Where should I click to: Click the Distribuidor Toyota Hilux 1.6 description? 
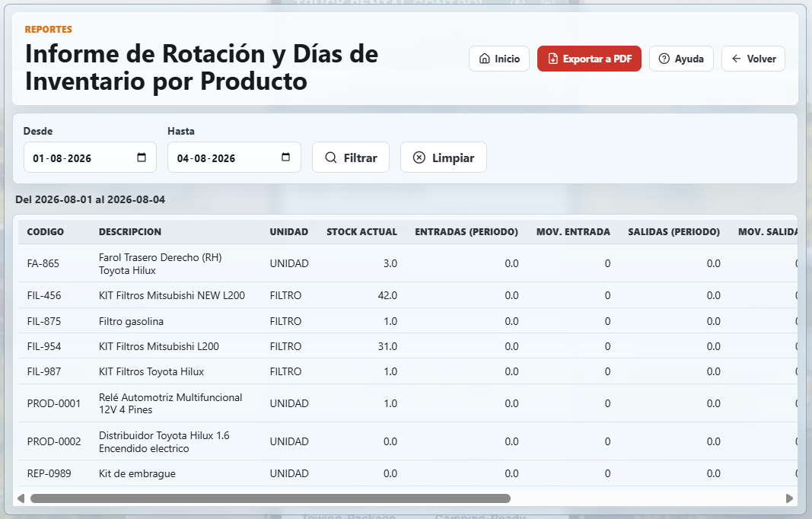pos(164,442)
